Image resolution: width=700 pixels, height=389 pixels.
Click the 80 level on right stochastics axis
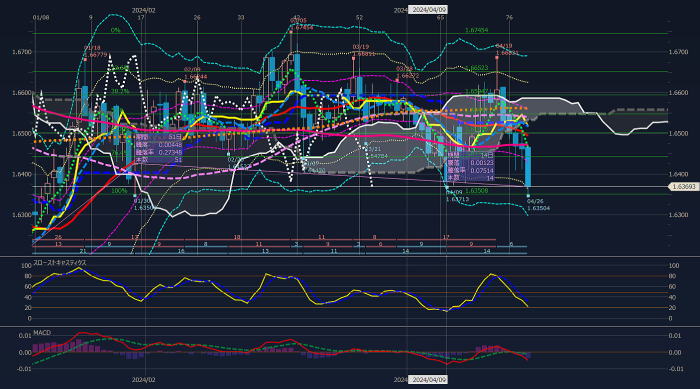tap(673, 276)
